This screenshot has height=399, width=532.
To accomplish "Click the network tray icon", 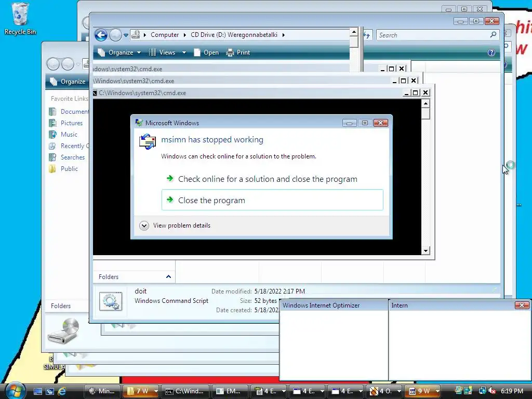I will click(483, 391).
